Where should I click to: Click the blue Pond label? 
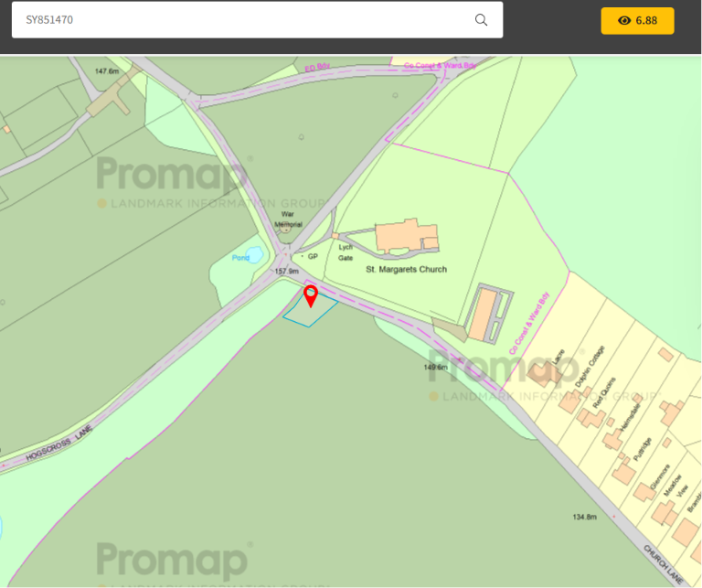coord(240,258)
